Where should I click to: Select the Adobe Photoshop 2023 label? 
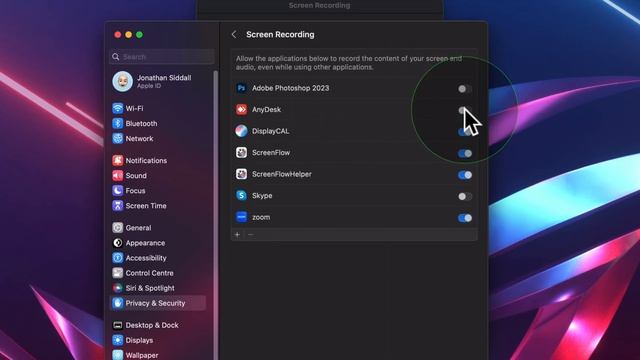290,88
